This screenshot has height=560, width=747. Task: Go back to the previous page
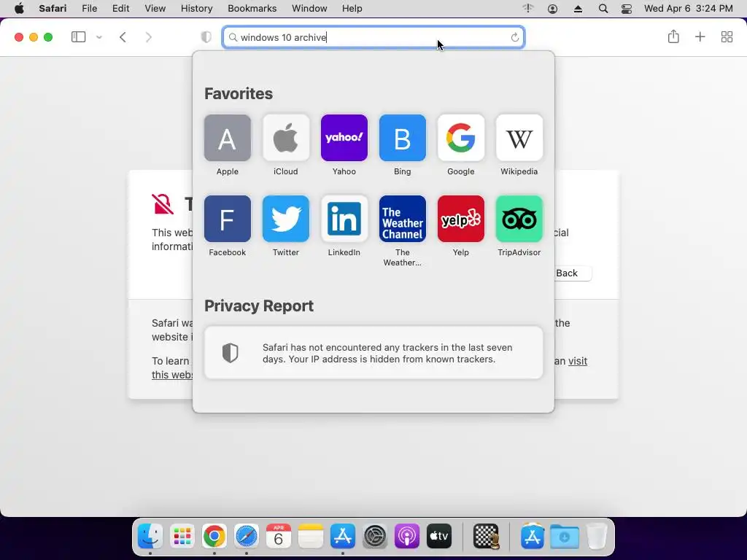coord(123,37)
